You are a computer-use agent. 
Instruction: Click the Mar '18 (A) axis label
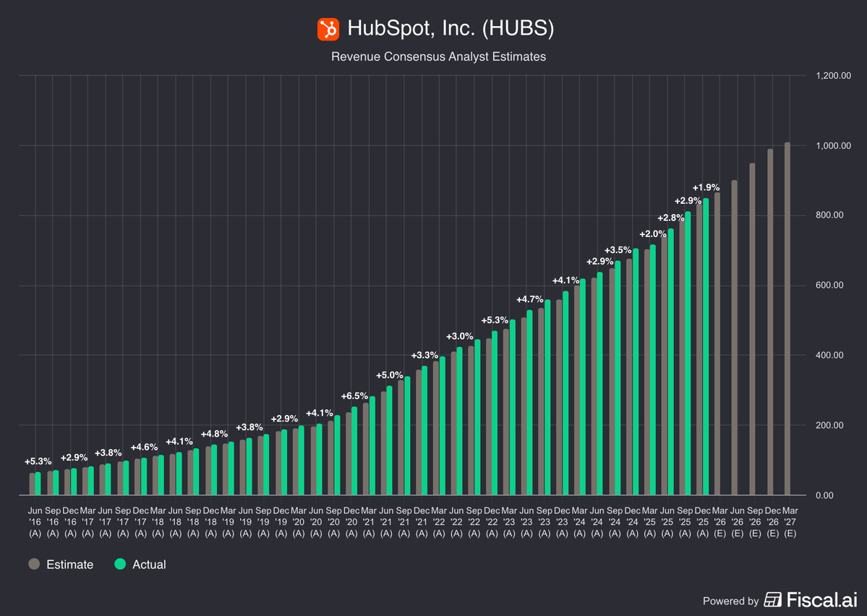pyautogui.click(x=158, y=522)
